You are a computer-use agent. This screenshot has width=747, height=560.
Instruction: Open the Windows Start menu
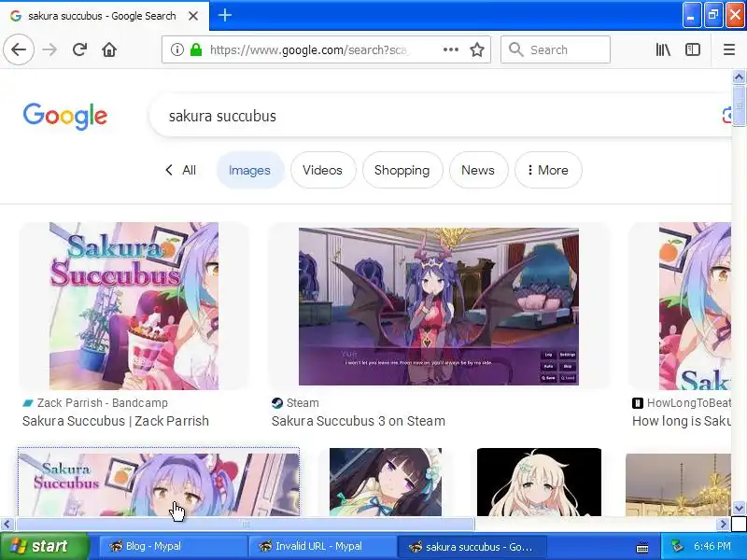coord(44,546)
